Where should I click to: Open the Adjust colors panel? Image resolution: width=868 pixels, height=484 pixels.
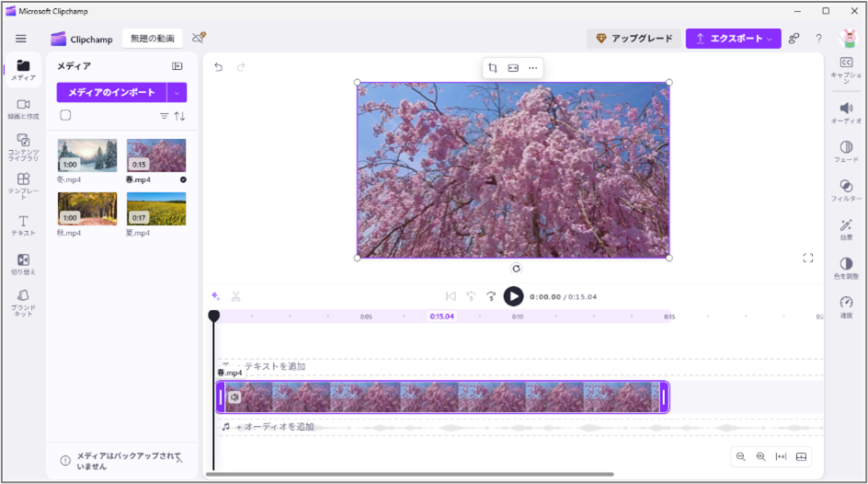click(x=846, y=268)
